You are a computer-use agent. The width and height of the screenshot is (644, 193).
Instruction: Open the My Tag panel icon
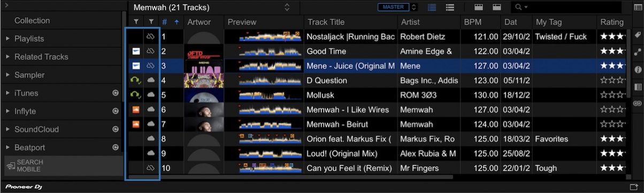(x=637, y=35)
